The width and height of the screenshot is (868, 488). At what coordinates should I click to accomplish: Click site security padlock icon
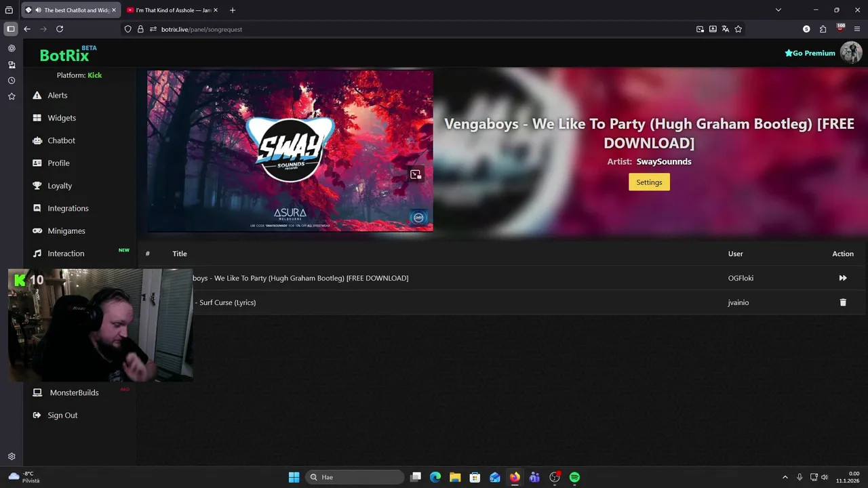(x=140, y=29)
